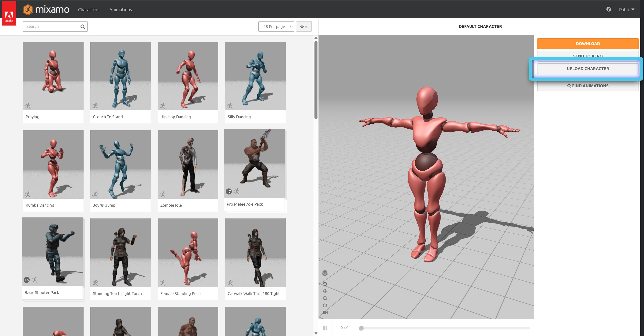Click running figure icon on Catwalk Walk card
The width and height of the screenshot is (644, 336).
pyautogui.click(x=230, y=283)
